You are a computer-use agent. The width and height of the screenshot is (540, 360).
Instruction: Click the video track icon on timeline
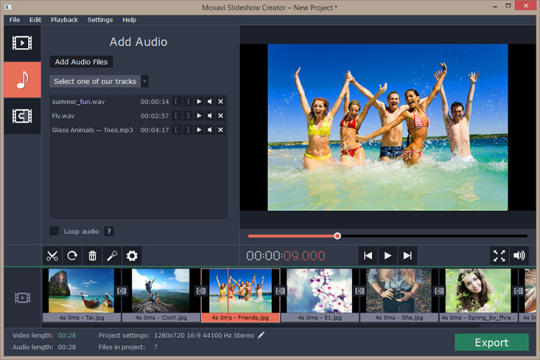pyautogui.click(x=22, y=298)
